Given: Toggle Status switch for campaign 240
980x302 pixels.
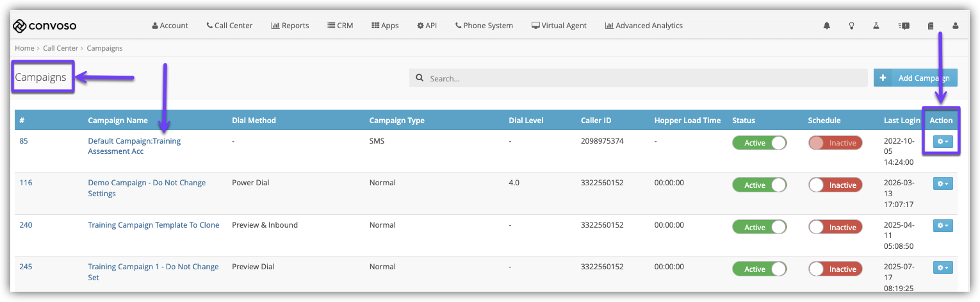Looking at the screenshot, I should (x=760, y=228).
